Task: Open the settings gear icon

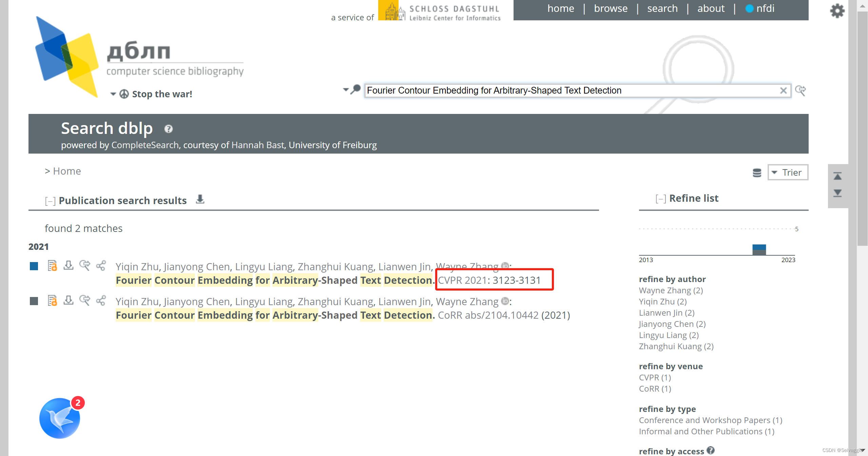Action: tap(837, 11)
